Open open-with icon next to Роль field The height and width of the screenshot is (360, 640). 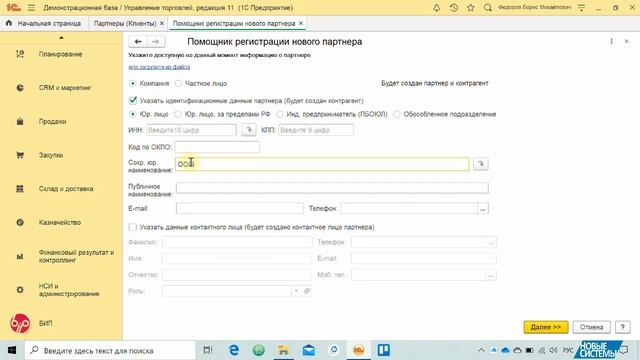(307, 291)
